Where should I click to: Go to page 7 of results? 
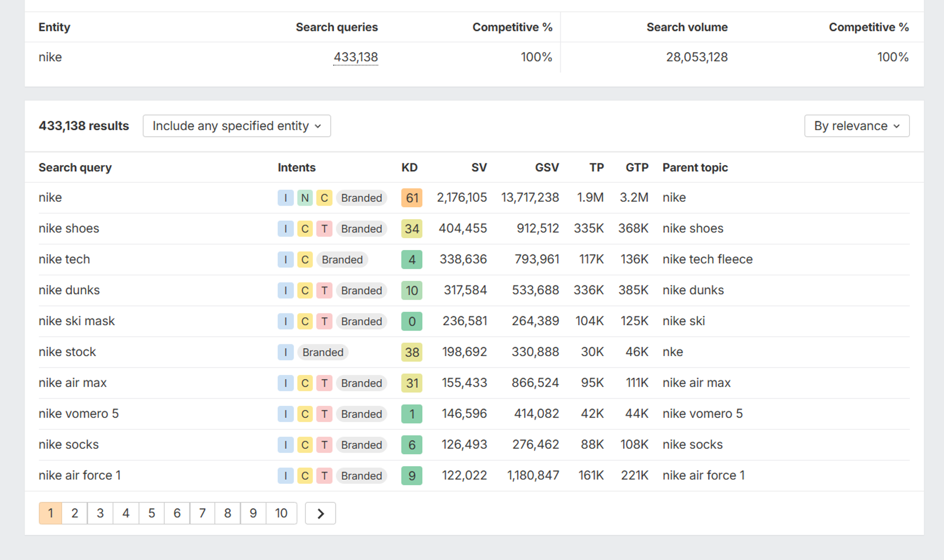202,513
